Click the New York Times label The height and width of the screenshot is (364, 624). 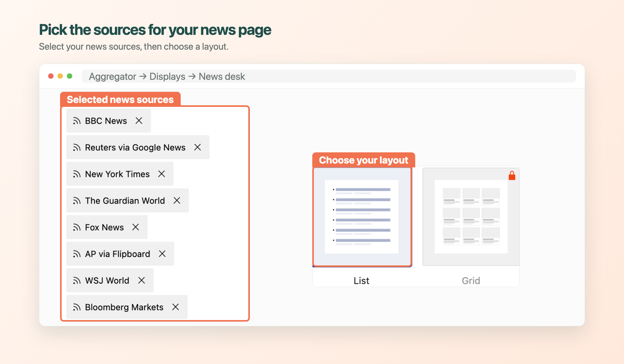(x=117, y=174)
